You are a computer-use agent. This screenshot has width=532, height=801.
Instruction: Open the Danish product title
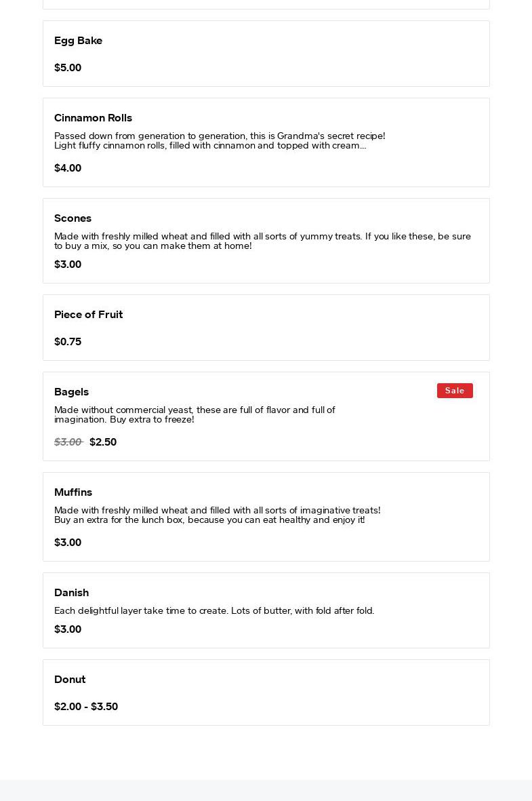(71, 593)
